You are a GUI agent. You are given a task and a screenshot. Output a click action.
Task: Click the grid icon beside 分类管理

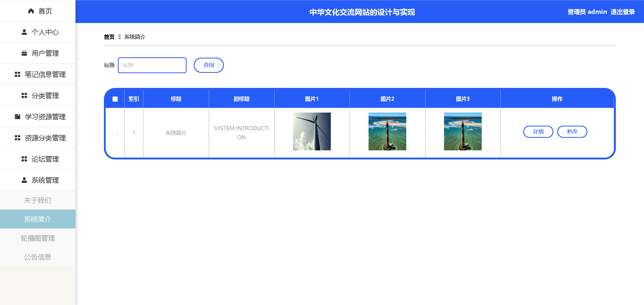[x=24, y=95]
